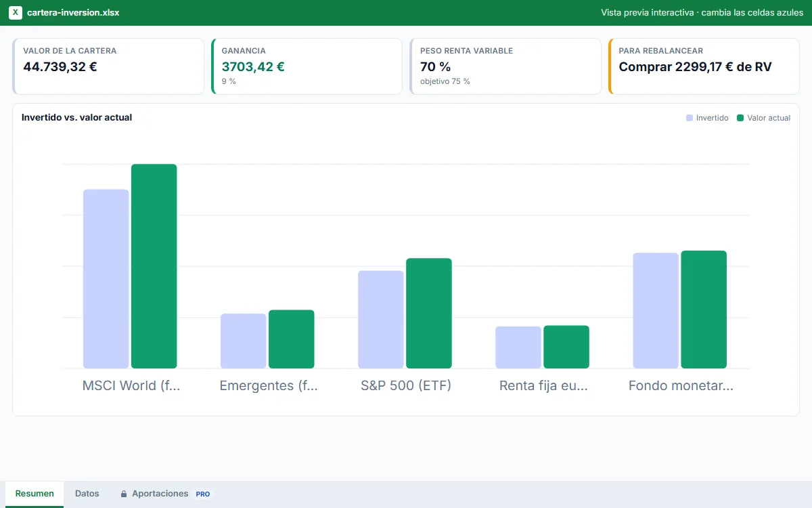Click the "GANANCIA" card heading
The image size is (812, 508).
point(244,51)
